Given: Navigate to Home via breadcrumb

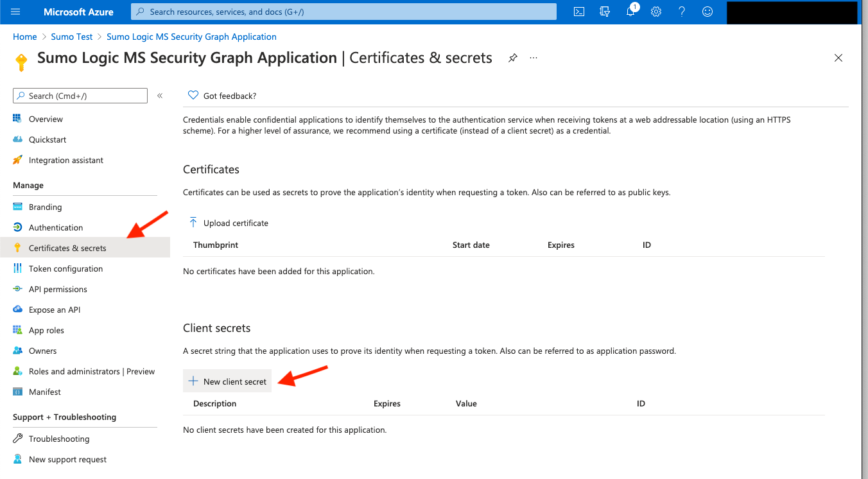Looking at the screenshot, I should 24,37.
